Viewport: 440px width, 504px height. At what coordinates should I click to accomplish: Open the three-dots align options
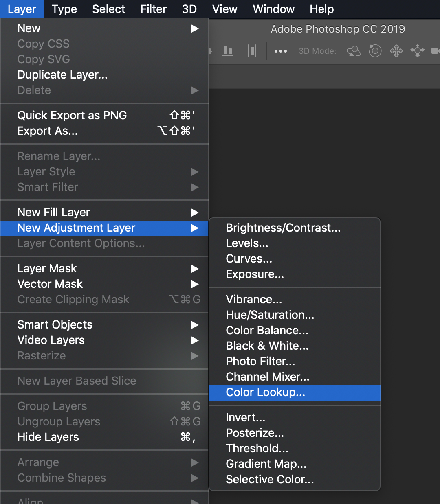pos(280,51)
